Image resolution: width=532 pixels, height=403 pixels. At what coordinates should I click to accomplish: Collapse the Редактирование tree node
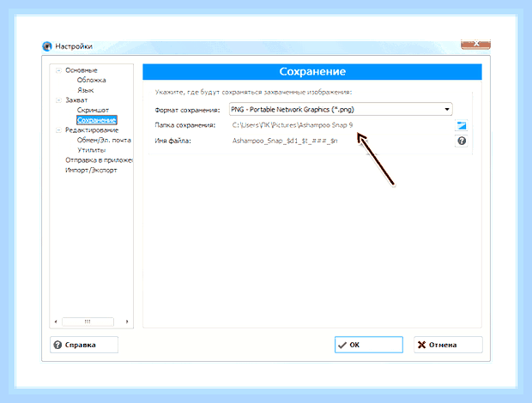[58, 129]
